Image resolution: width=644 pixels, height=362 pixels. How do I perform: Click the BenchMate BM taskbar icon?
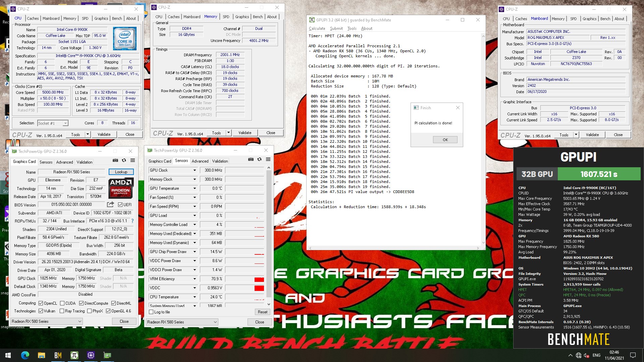click(x=58, y=355)
